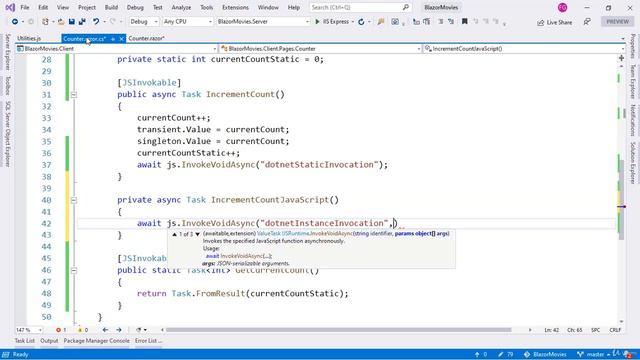Open the Output panel tab
640x360 pixels.
(49, 341)
